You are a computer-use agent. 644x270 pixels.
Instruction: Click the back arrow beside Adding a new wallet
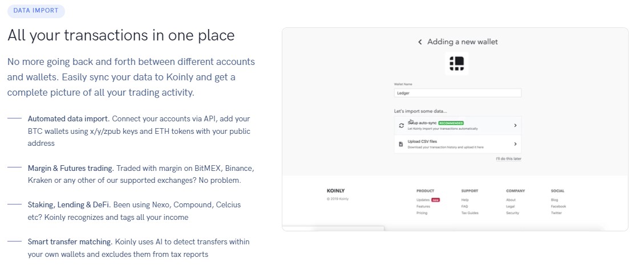tap(420, 42)
